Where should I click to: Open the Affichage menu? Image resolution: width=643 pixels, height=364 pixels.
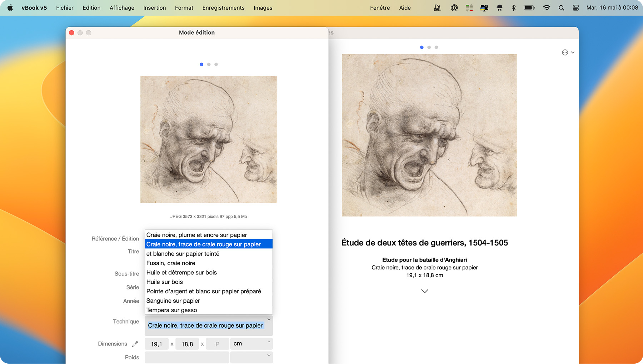coord(122,8)
